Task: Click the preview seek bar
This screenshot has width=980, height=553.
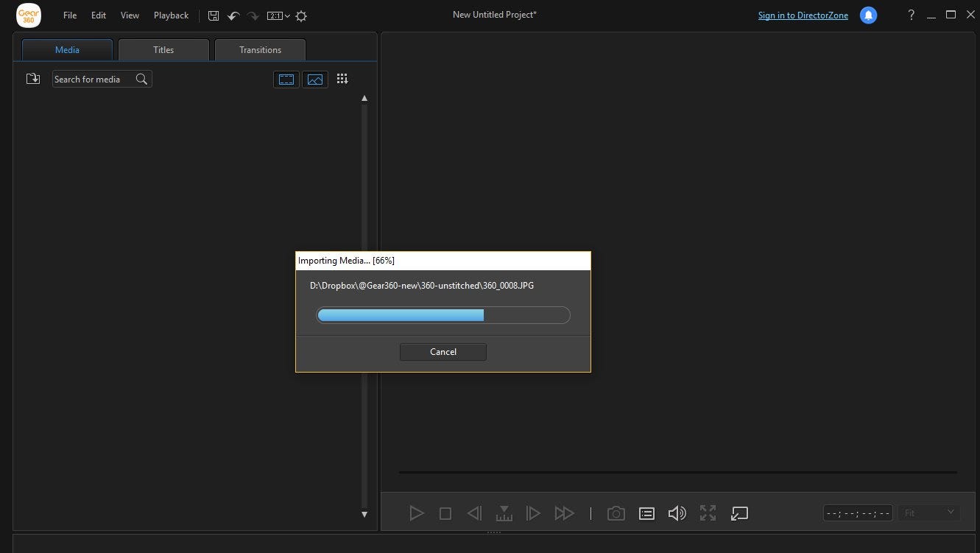Action: pyautogui.click(x=677, y=472)
